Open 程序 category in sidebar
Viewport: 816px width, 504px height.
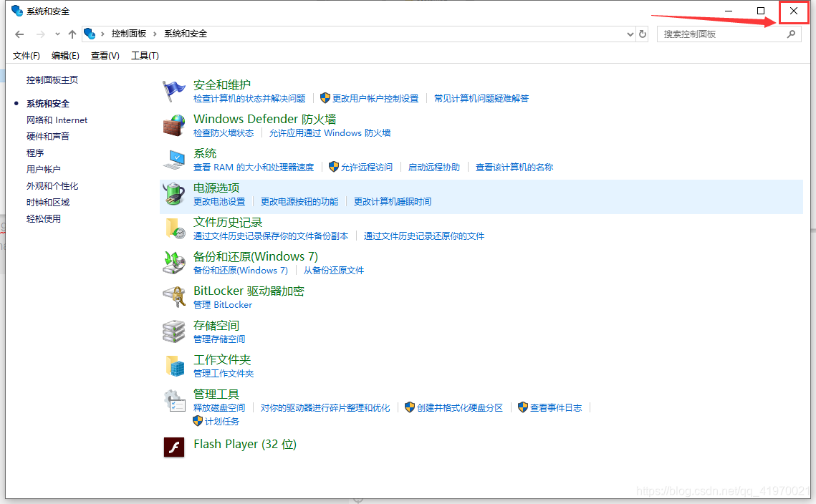point(35,153)
